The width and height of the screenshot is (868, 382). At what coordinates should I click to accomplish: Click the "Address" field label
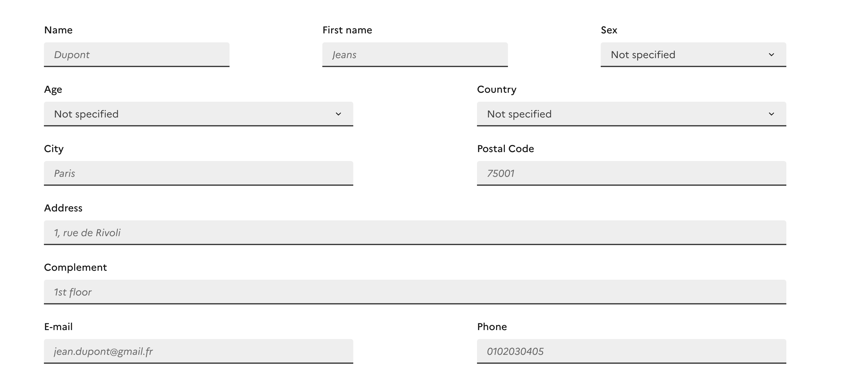[63, 208]
